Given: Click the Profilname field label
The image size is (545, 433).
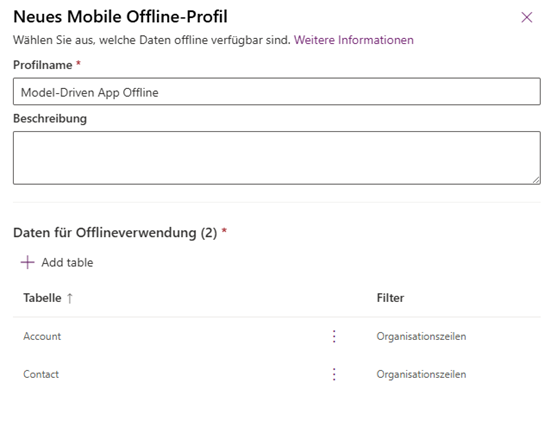Looking at the screenshot, I should click(x=43, y=65).
